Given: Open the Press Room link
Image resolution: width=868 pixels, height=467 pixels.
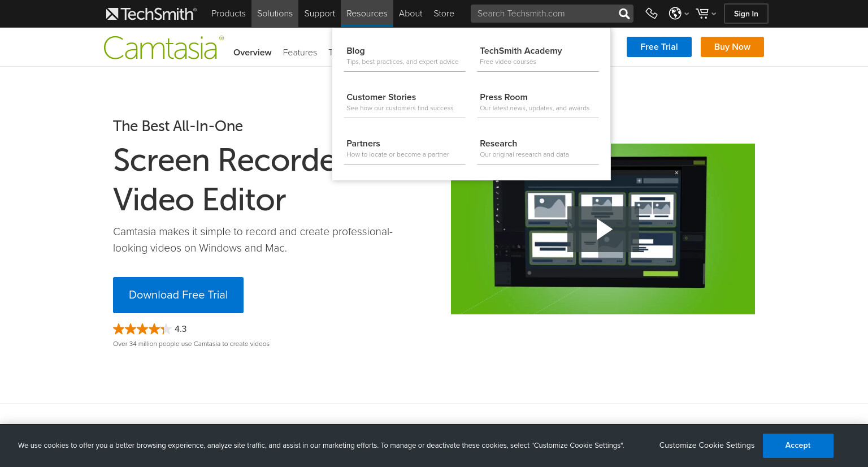Looking at the screenshot, I should [x=538, y=102].
